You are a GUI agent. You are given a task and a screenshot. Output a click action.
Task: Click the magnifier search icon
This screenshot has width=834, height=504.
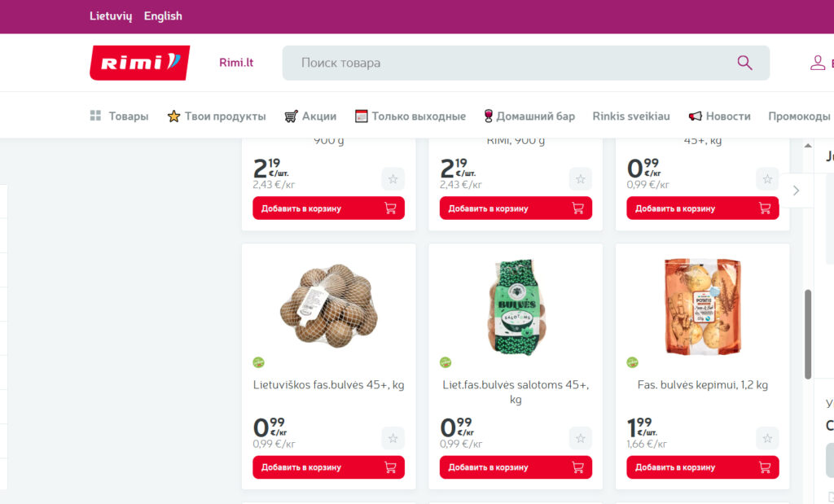pyautogui.click(x=744, y=63)
